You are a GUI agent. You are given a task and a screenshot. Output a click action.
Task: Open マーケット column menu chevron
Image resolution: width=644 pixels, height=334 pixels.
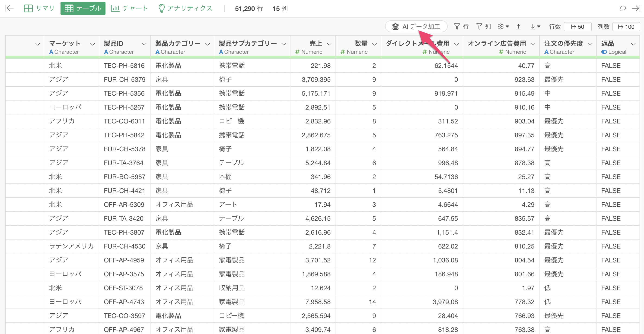(x=92, y=44)
